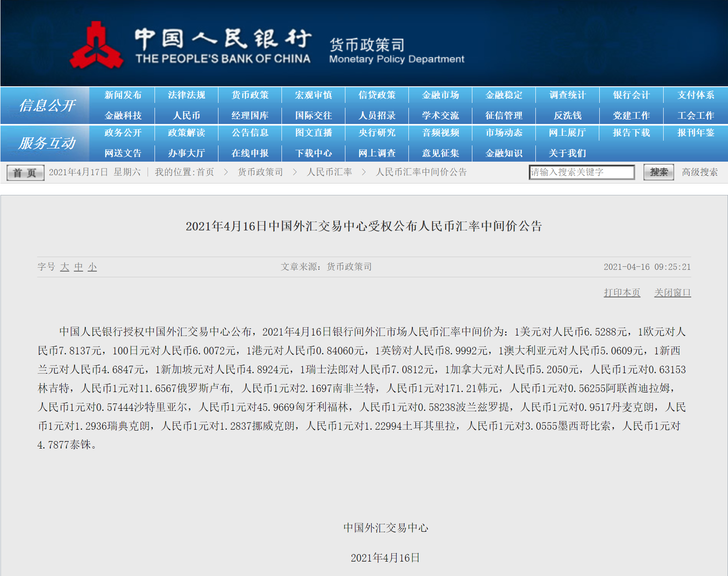Click the People's Bank of China logo

pos(191,46)
